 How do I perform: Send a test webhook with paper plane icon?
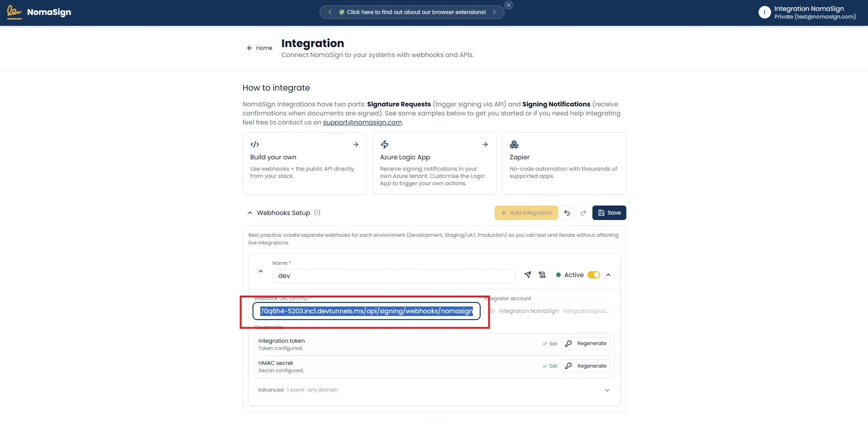pos(528,275)
